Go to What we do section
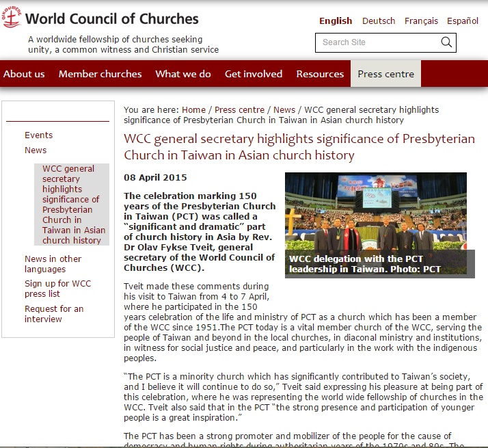 point(183,74)
